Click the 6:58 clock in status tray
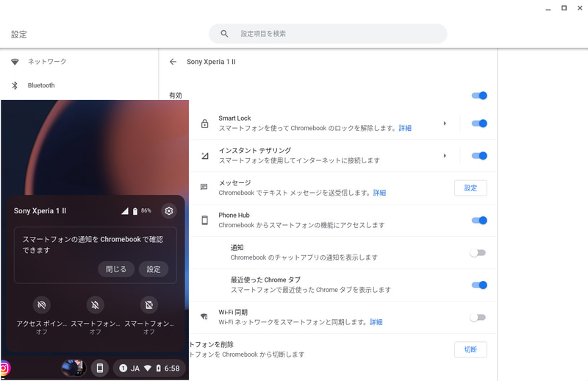 click(172, 368)
